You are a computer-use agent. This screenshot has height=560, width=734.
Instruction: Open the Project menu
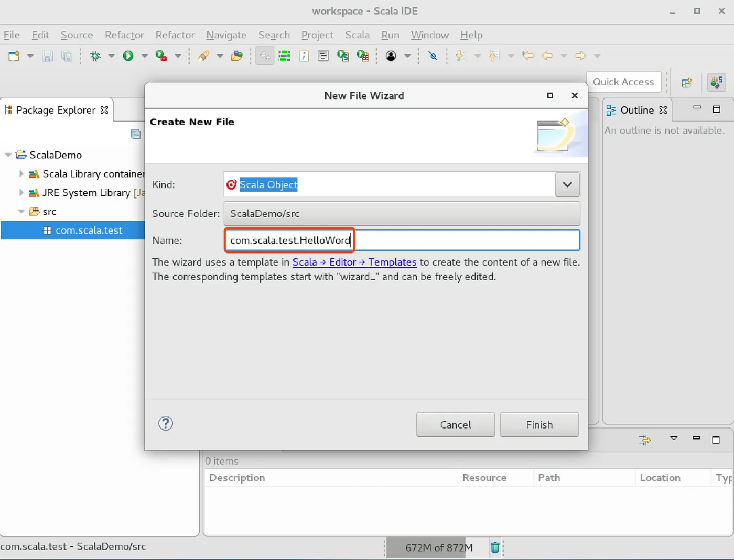[x=317, y=35]
